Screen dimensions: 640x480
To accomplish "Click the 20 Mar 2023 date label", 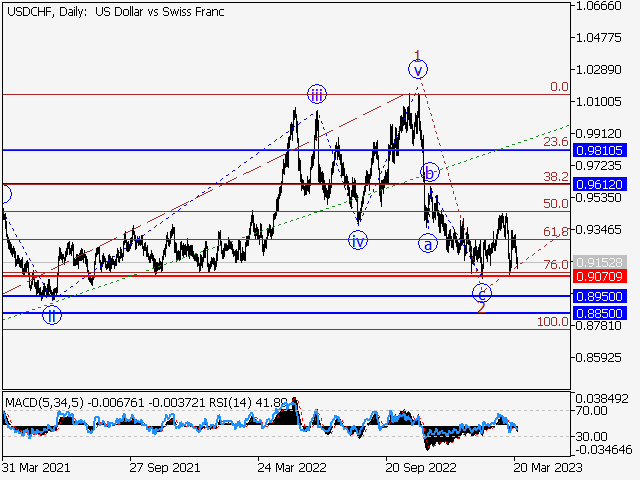I will pyautogui.click(x=548, y=467).
